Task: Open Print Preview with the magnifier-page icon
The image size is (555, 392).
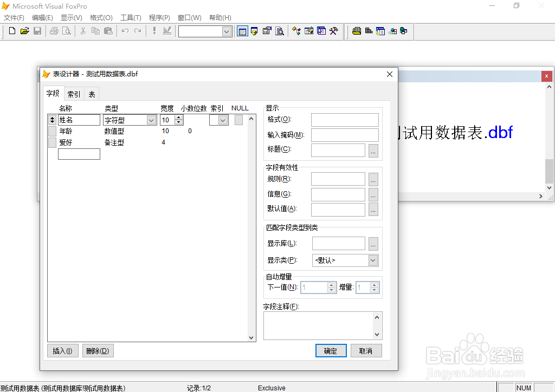Action: click(66, 31)
